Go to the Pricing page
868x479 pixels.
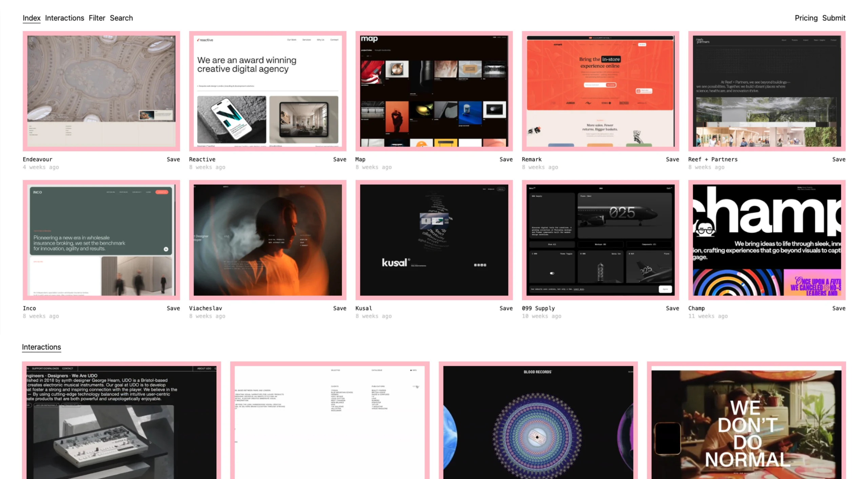(x=806, y=18)
